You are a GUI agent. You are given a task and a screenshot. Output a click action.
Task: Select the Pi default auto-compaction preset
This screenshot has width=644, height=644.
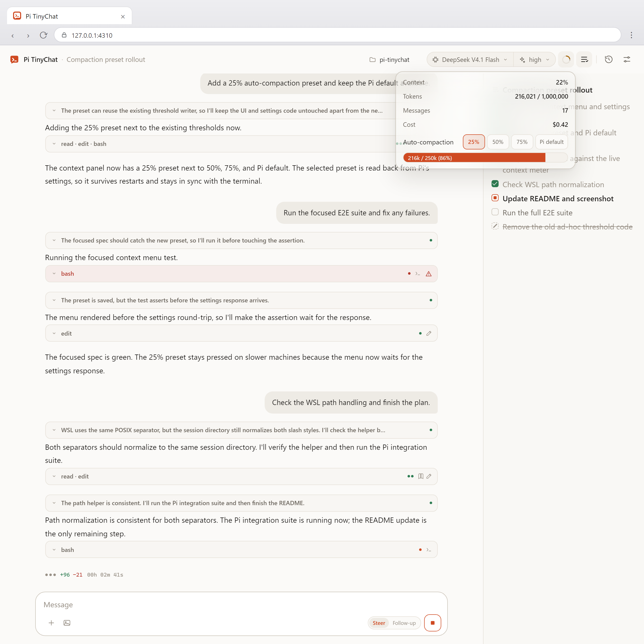[551, 142]
